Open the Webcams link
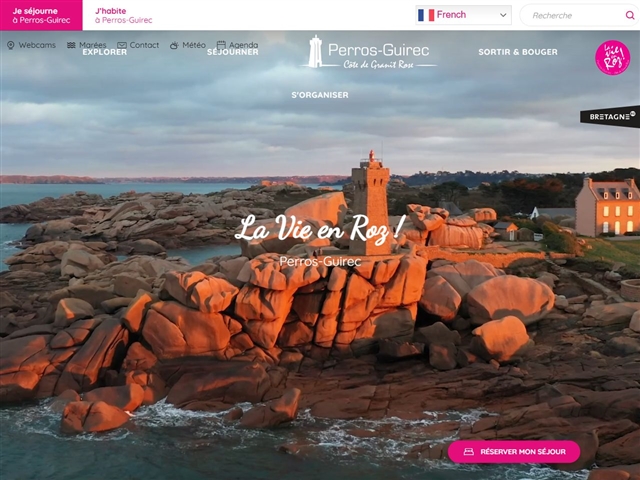 [37, 45]
